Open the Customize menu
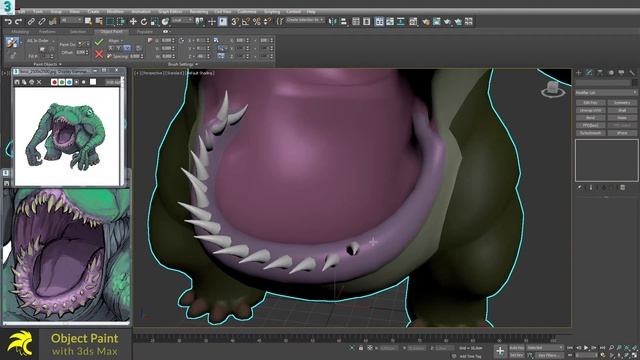Screen dimensions: 640x360 coord(247,12)
